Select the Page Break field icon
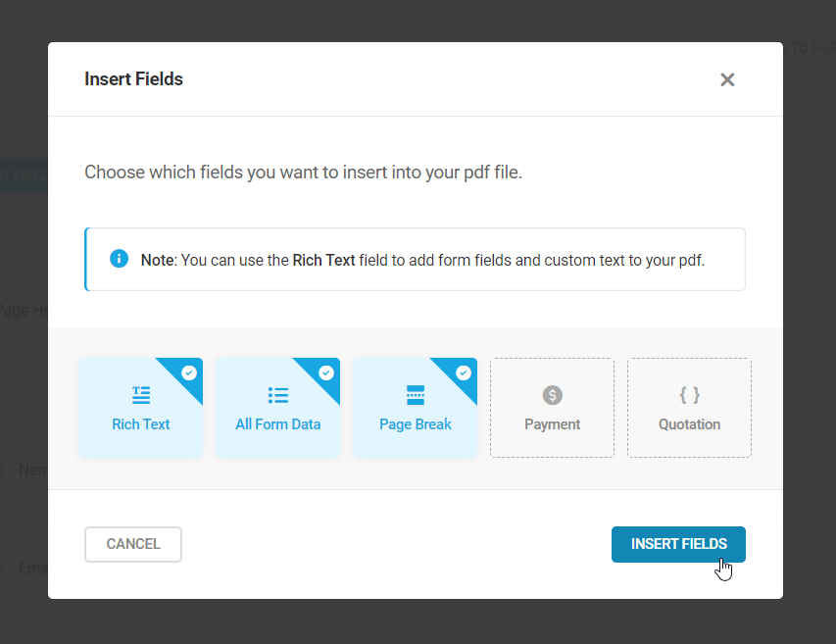The width and height of the screenshot is (836, 644). click(x=415, y=397)
